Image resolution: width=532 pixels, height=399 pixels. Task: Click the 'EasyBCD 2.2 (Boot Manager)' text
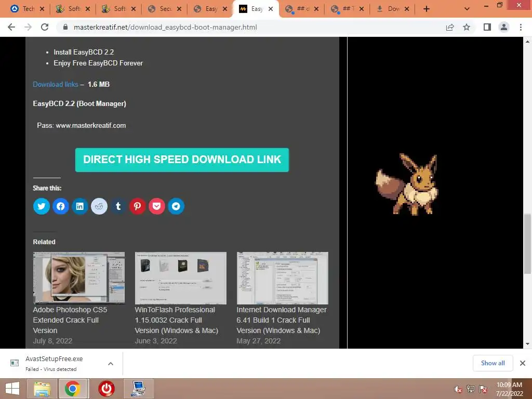point(79,104)
